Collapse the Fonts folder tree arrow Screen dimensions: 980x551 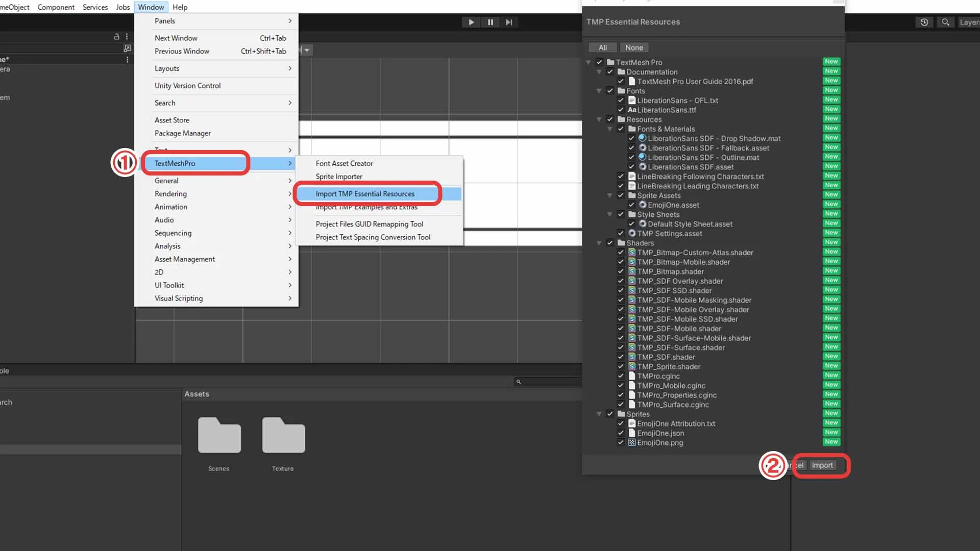click(x=599, y=91)
